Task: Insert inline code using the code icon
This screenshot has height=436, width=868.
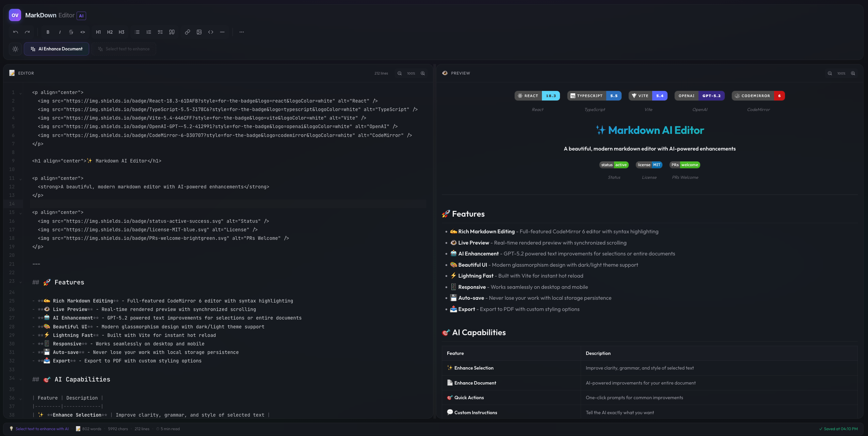Action: 82,32
